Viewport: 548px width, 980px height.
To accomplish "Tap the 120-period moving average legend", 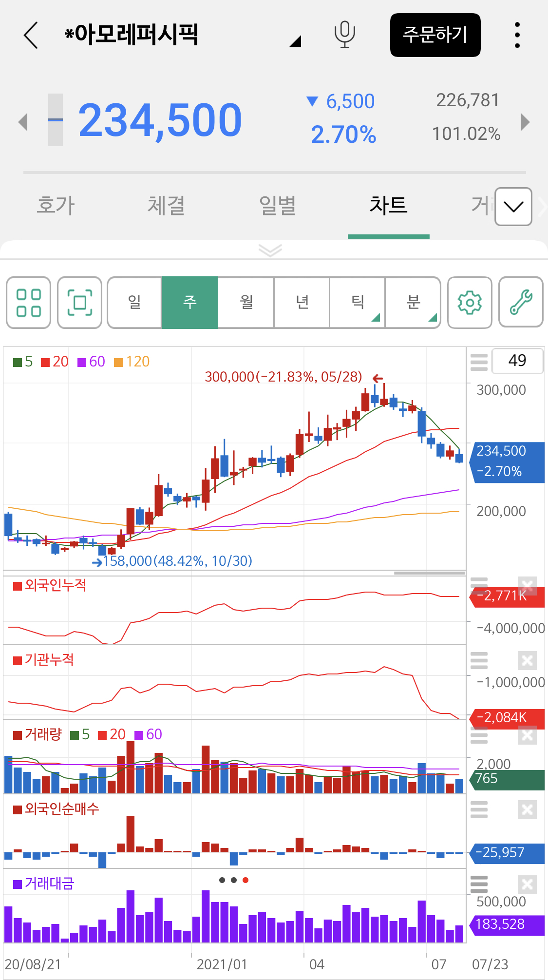I will (x=132, y=362).
